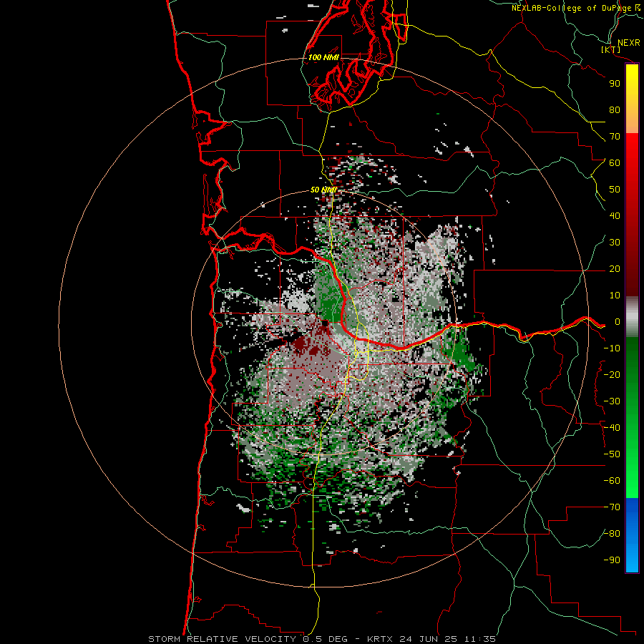Click the positive 90 scale value
This screenshot has height=644, width=644.
[x=615, y=84]
